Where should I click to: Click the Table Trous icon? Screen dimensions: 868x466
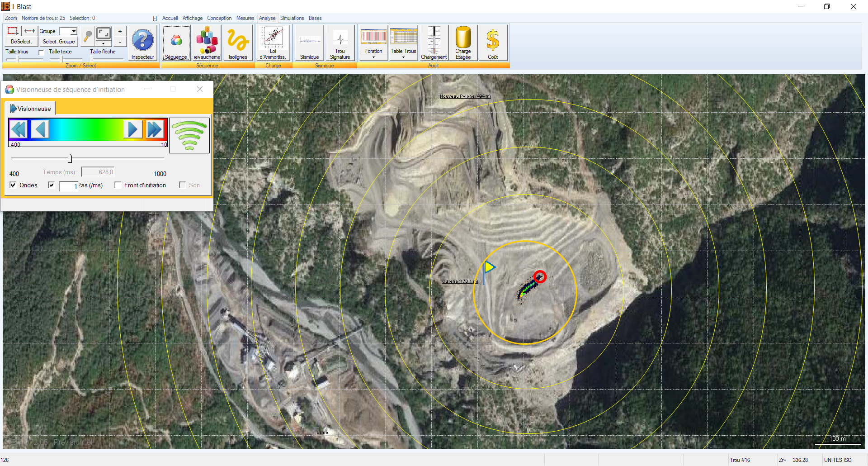tap(404, 40)
